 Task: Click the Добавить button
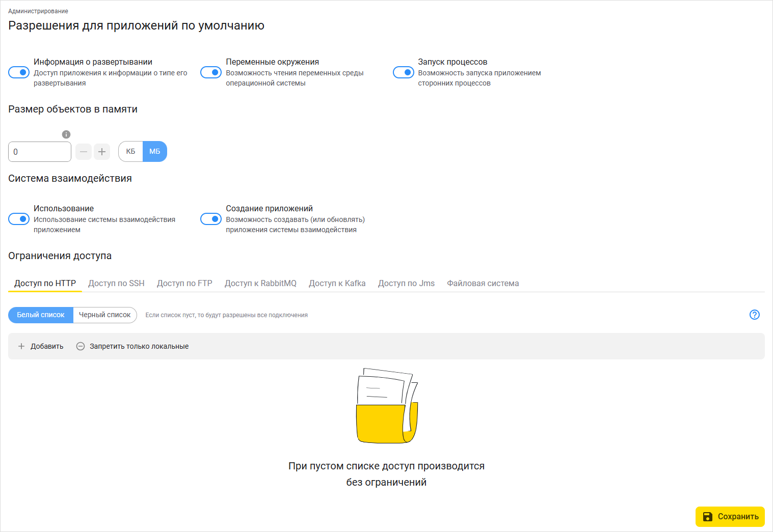[x=41, y=346]
